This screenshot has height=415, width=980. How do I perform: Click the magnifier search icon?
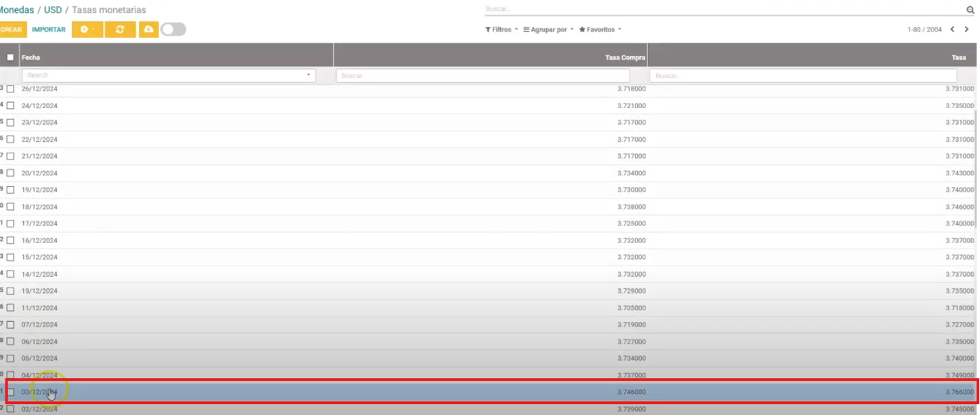tap(970, 10)
